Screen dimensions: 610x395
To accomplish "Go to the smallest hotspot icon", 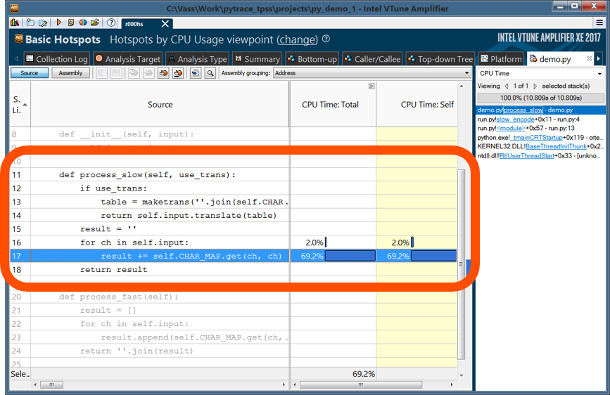I will 178,73.
